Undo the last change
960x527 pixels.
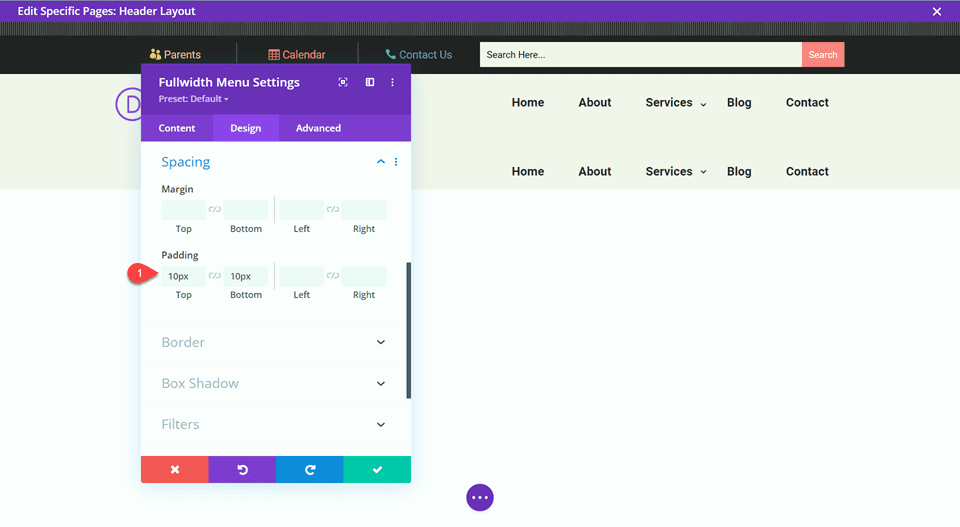(242, 469)
